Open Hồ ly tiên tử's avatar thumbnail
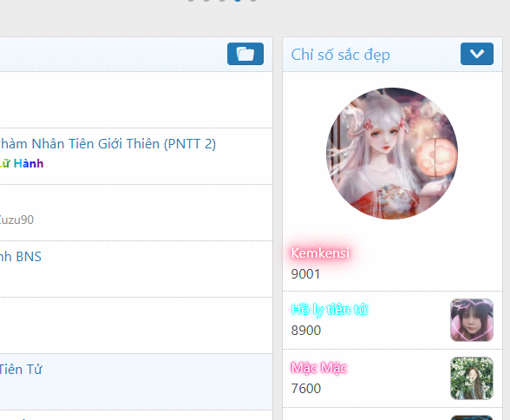Screen dimensions: 510x420 pos(472,320)
